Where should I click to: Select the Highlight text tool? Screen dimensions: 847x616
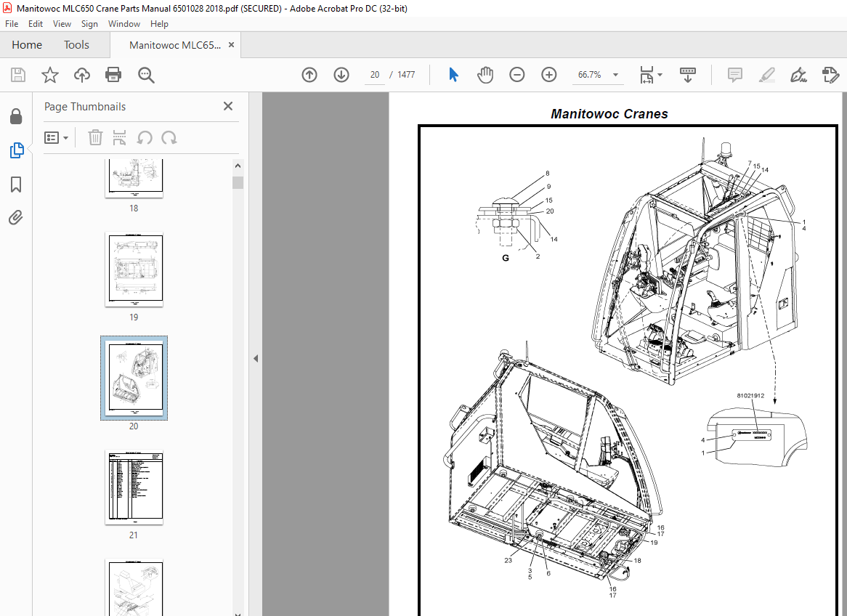click(766, 75)
